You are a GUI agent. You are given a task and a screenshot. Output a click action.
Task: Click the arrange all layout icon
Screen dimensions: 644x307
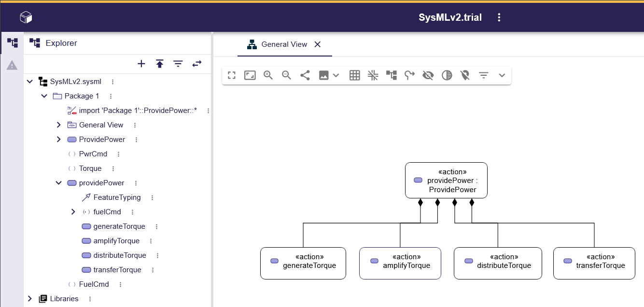point(391,75)
